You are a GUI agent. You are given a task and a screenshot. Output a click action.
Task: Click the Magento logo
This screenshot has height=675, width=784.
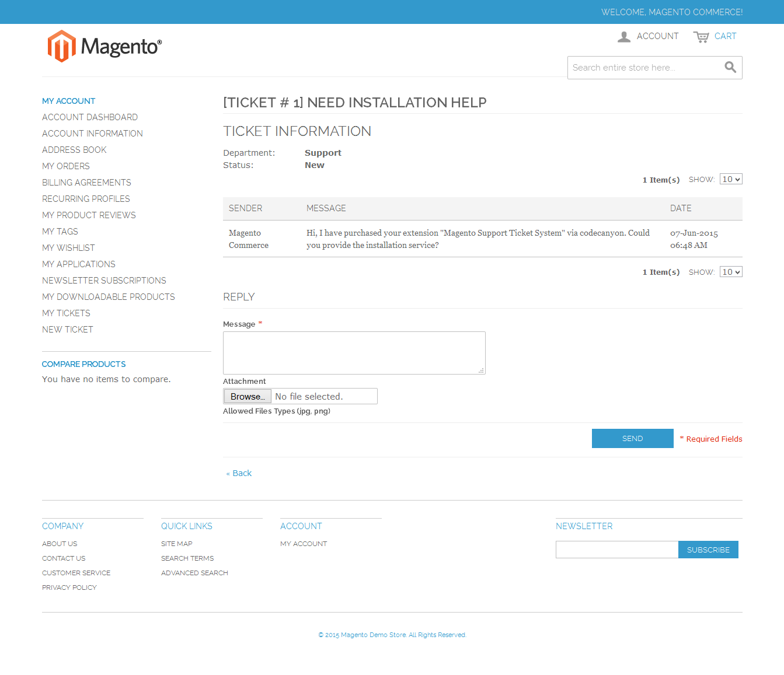pyautogui.click(x=104, y=46)
